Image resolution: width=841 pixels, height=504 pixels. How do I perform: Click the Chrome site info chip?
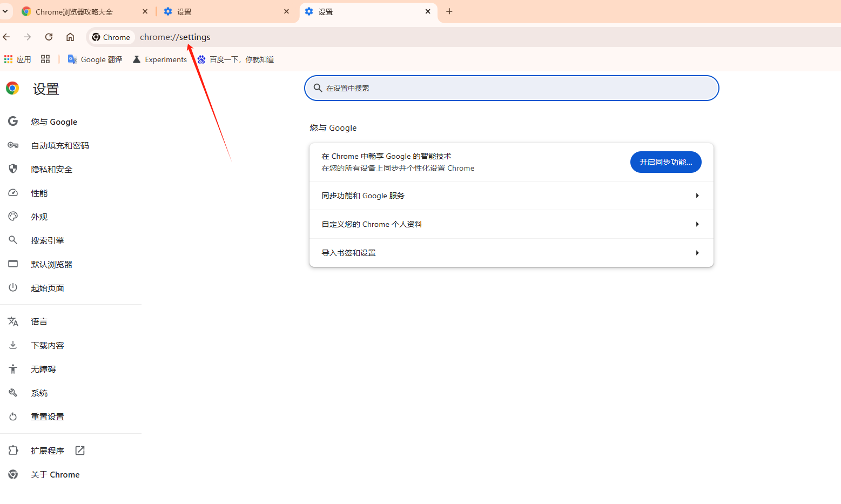tap(111, 37)
